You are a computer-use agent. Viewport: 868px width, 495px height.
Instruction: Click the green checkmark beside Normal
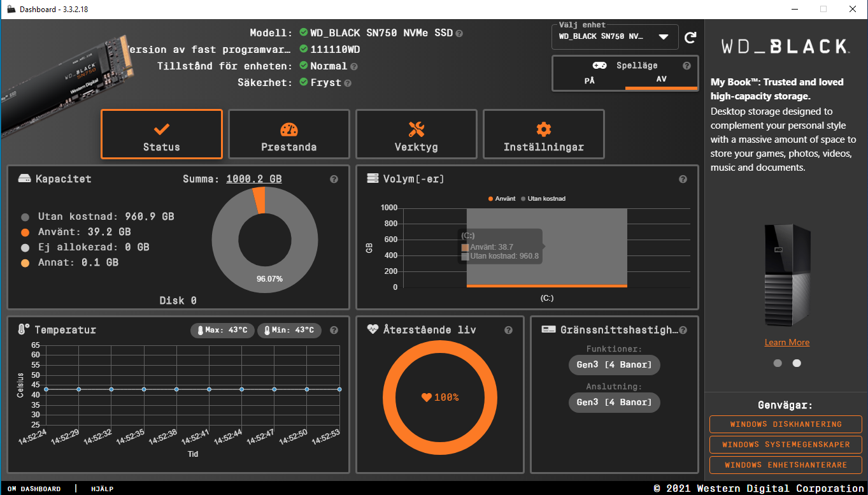click(304, 66)
